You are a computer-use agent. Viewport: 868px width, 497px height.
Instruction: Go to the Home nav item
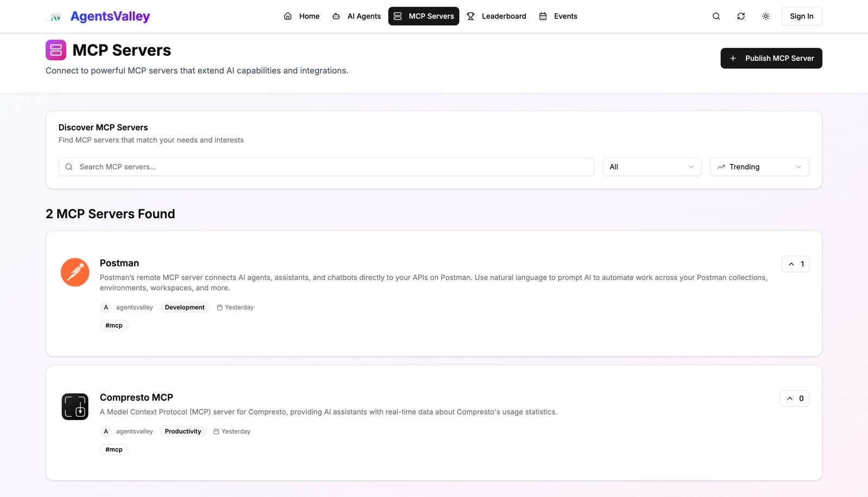point(302,16)
